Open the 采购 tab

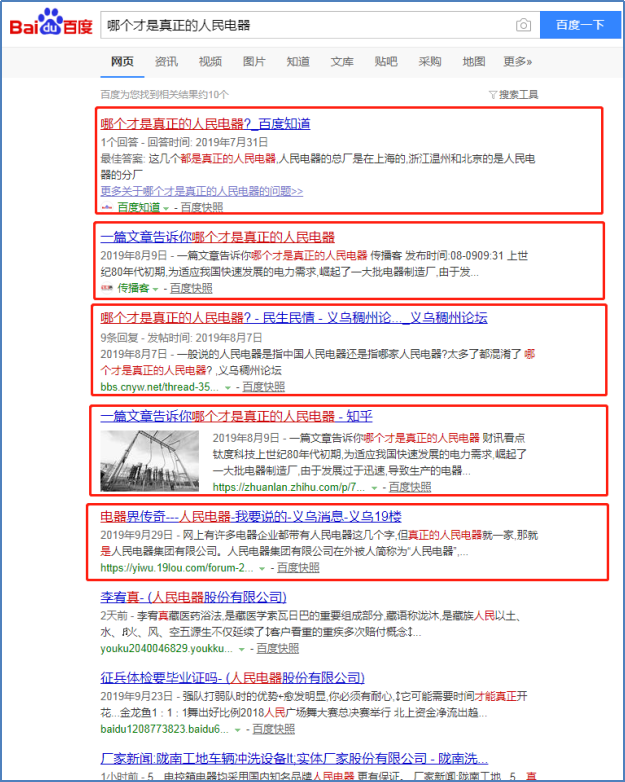429,61
